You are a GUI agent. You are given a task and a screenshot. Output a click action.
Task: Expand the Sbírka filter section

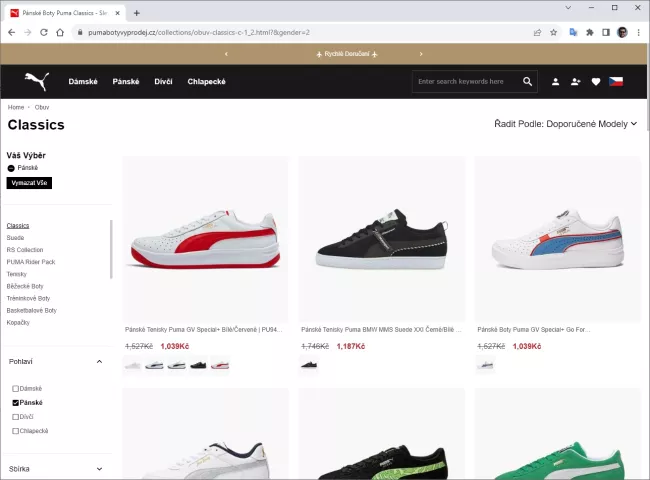click(x=99, y=469)
